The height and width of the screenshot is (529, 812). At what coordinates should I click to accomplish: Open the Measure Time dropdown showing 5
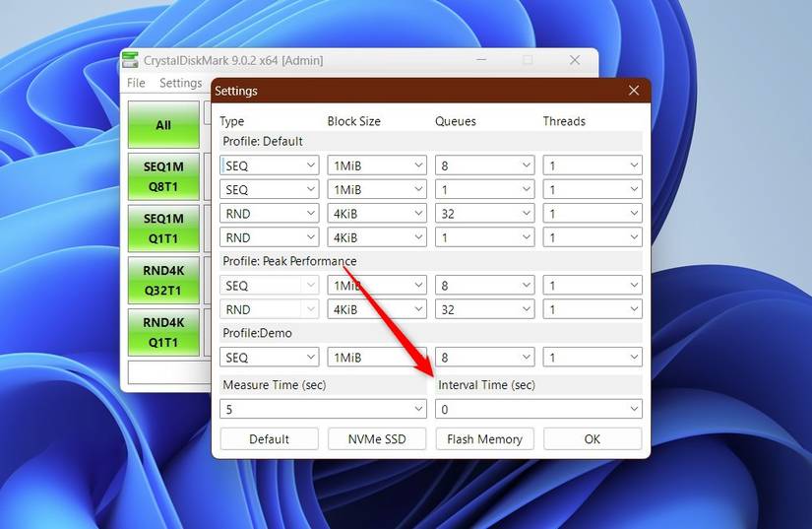(323, 410)
